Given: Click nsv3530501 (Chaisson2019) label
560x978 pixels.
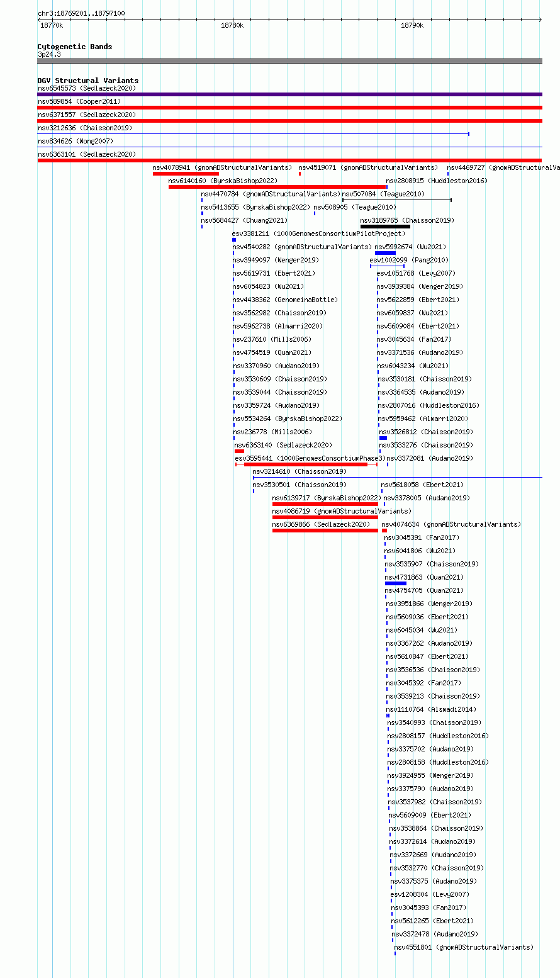Looking at the screenshot, I should tap(300, 485).
